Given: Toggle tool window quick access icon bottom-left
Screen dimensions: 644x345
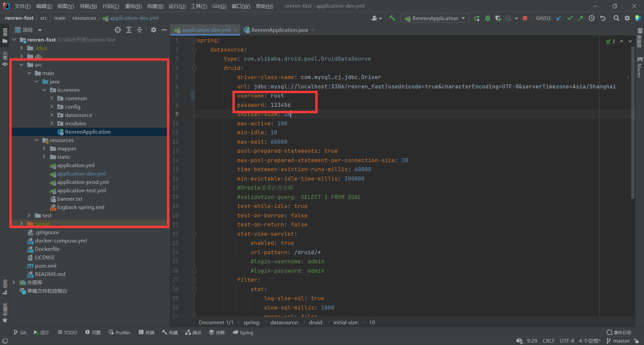Looking at the screenshot, I should pyautogui.click(x=5, y=341).
